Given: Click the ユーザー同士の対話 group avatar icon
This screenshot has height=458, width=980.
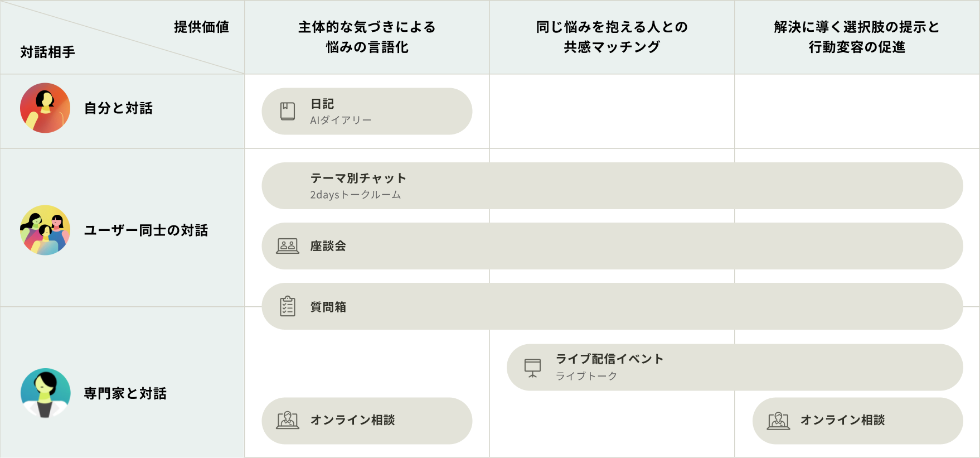Looking at the screenshot, I should tap(45, 230).
